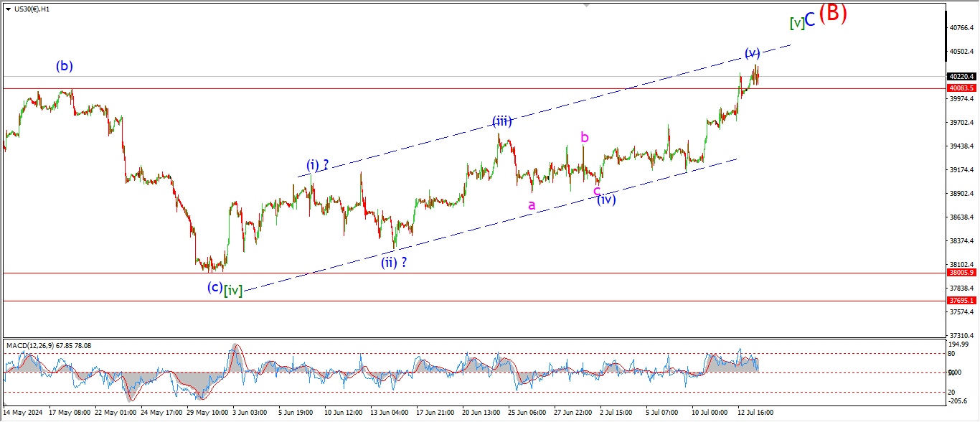
Task: Click the 3 Jun 03:00 time axis label
Action: pos(250,413)
